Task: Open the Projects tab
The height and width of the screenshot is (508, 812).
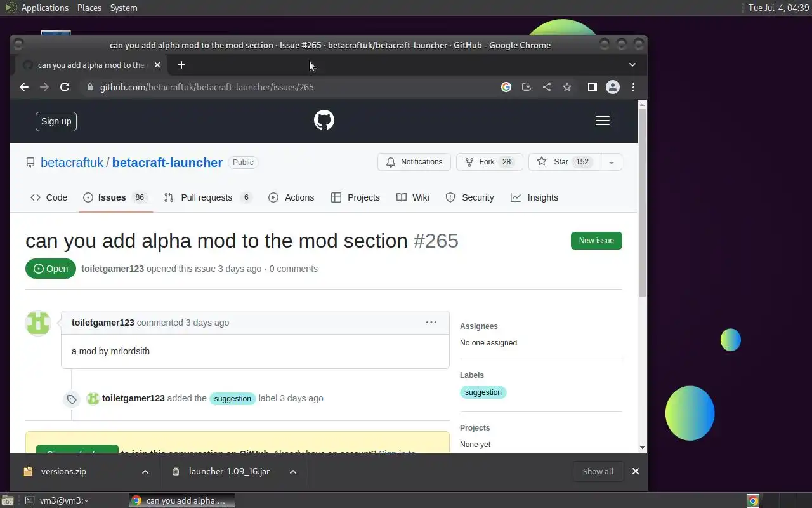Action: (355, 197)
